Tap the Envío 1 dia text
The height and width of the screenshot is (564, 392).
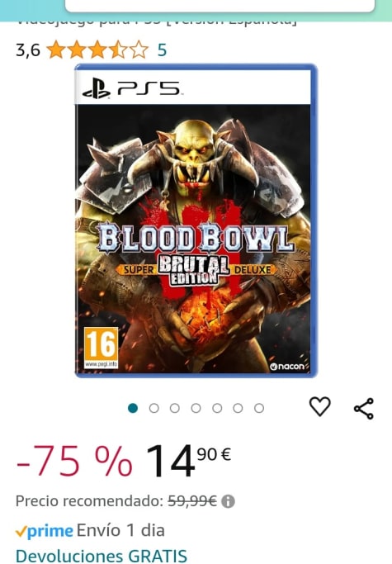(120, 530)
